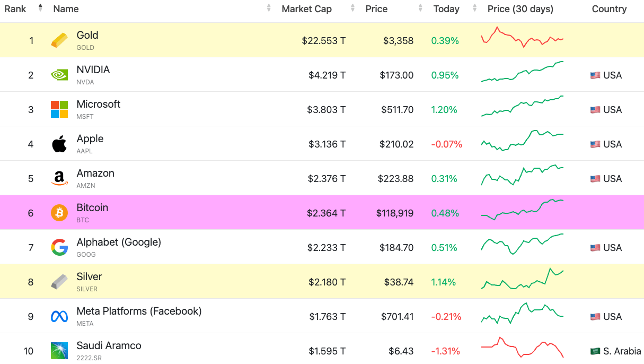Click NVIDIA's 30-day price chart
Screen dimensions: 644x364
point(522,72)
